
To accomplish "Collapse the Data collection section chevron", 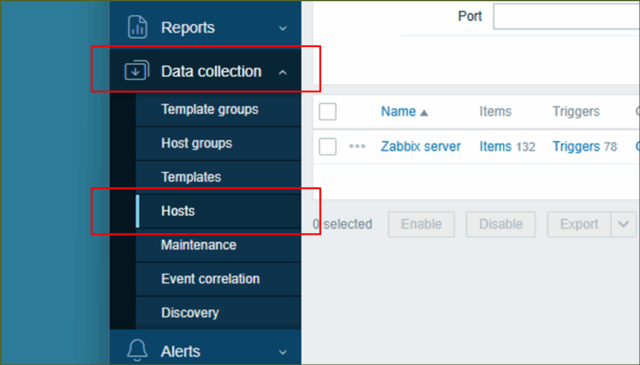I will coord(282,73).
